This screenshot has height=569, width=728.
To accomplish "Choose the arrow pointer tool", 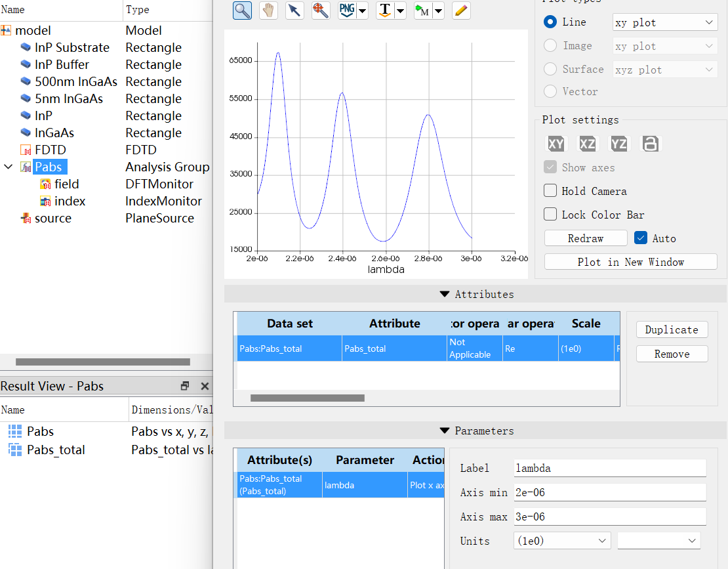I will click(x=294, y=11).
